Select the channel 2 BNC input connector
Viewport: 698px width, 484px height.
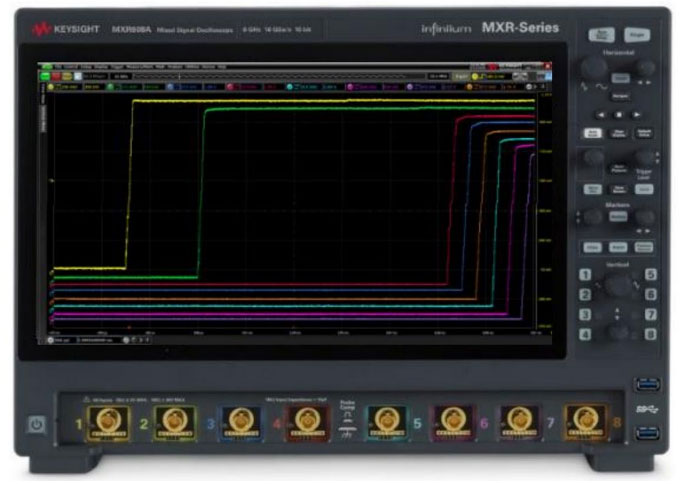174,422
